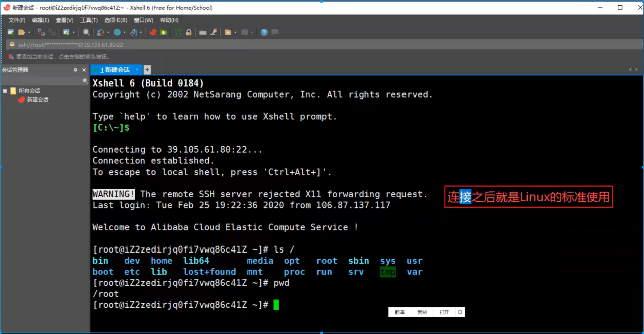This screenshot has width=644, height=334.
Task: Click the new-folder transfer toolbar icon
Action: (x=228, y=32)
